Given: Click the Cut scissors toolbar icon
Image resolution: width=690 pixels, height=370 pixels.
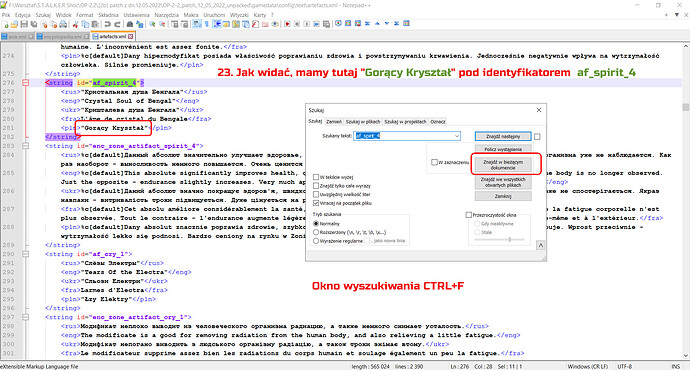Looking at the screenshot, I should pos(76,24).
